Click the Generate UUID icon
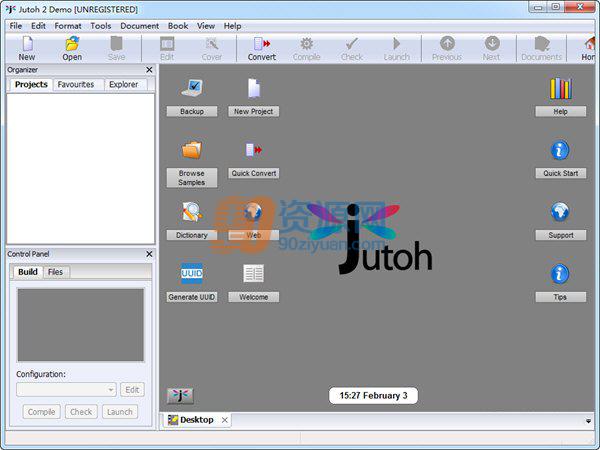600x450 pixels. (x=192, y=273)
